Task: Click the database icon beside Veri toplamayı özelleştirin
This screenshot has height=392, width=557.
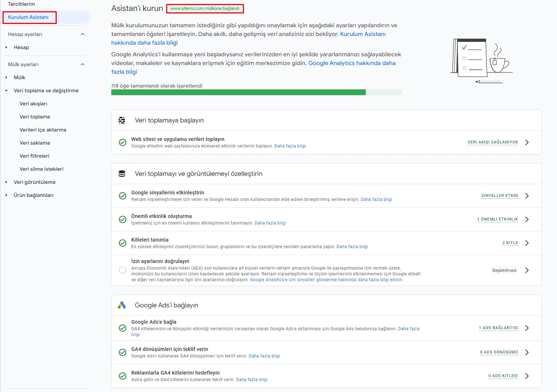Action: (x=122, y=174)
